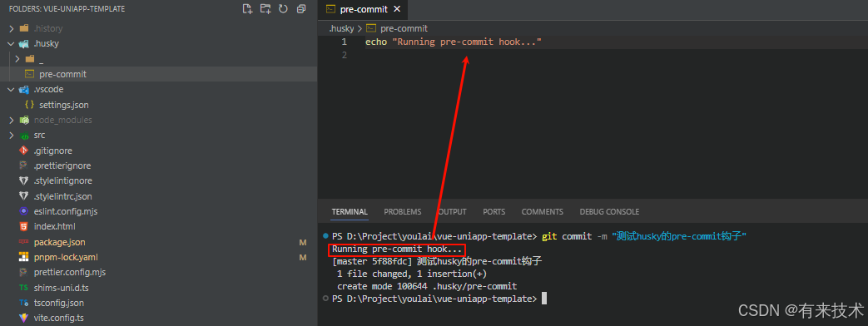Viewport: 868px width, 326px height.
Task: Click the npm icon beside package.json
Action: click(23, 242)
